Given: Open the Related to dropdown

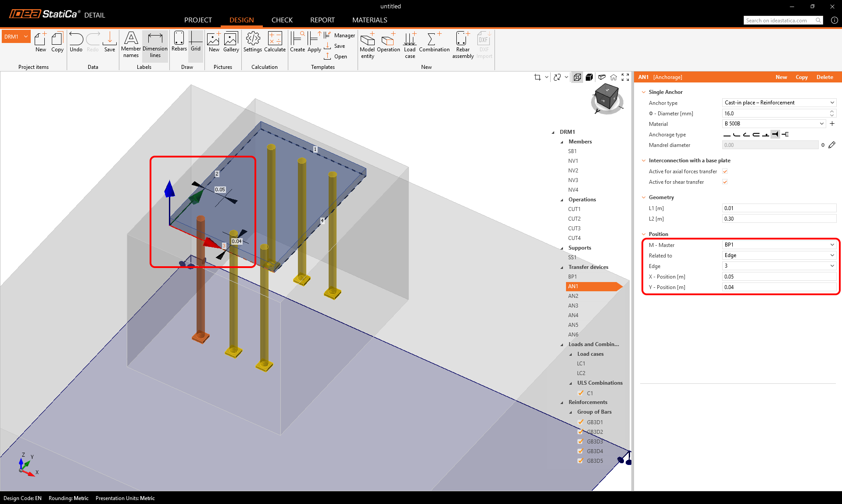Looking at the screenshot, I should coord(779,255).
